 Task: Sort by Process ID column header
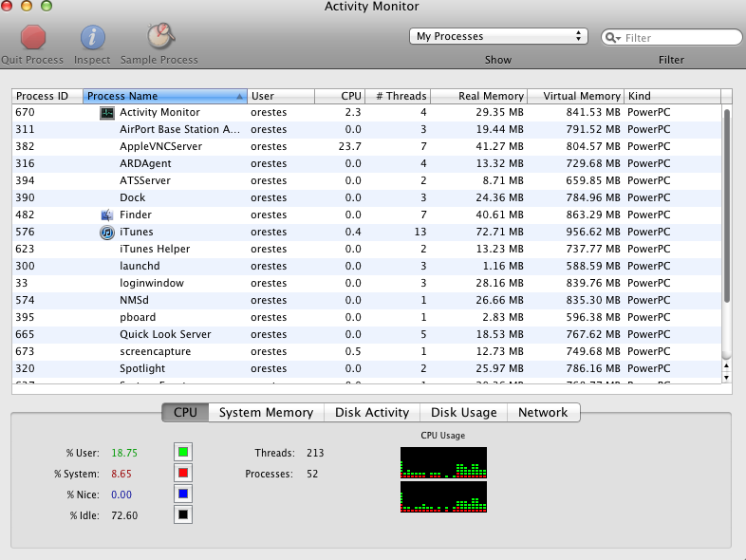click(47, 96)
